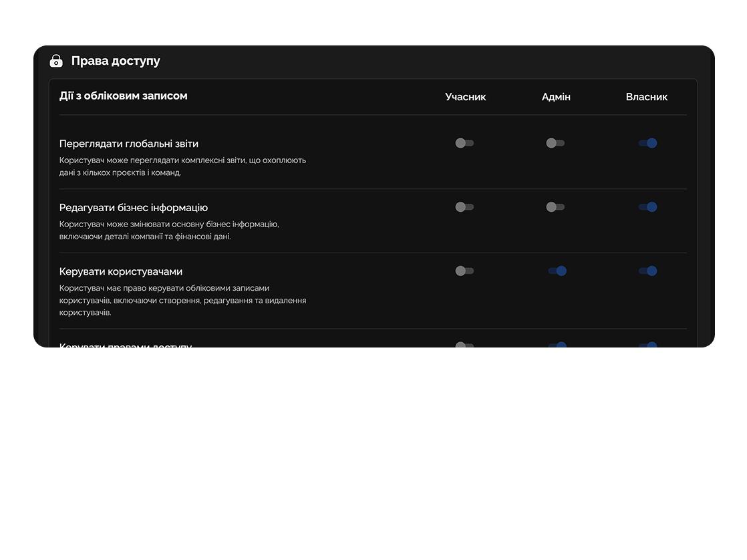Disable Переглядати глобальні звіти for Власник
Viewport: 747px width, 560px height.
(x=647, y=143)
